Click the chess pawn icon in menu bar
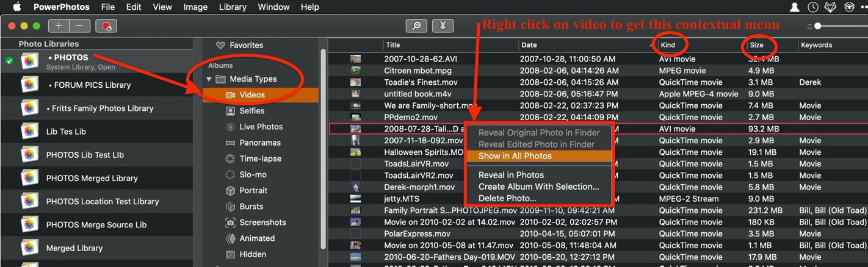The height and width of the screenshot is (267, 868). 795,7
